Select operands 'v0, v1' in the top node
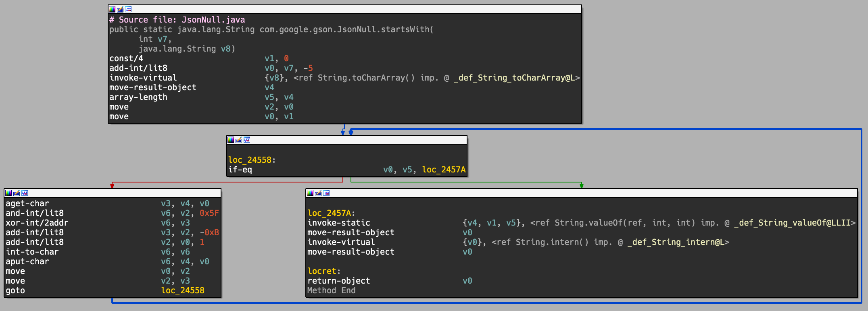 tap(279, 116)
